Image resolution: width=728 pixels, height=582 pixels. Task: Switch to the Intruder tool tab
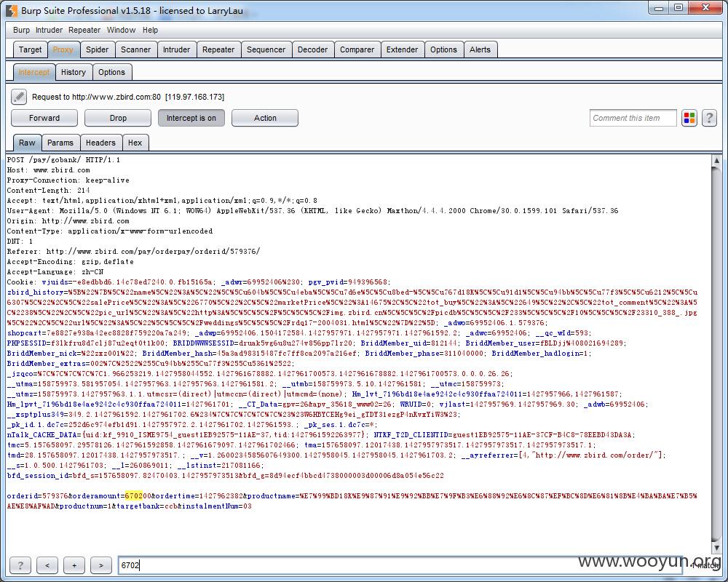point(176,49)
